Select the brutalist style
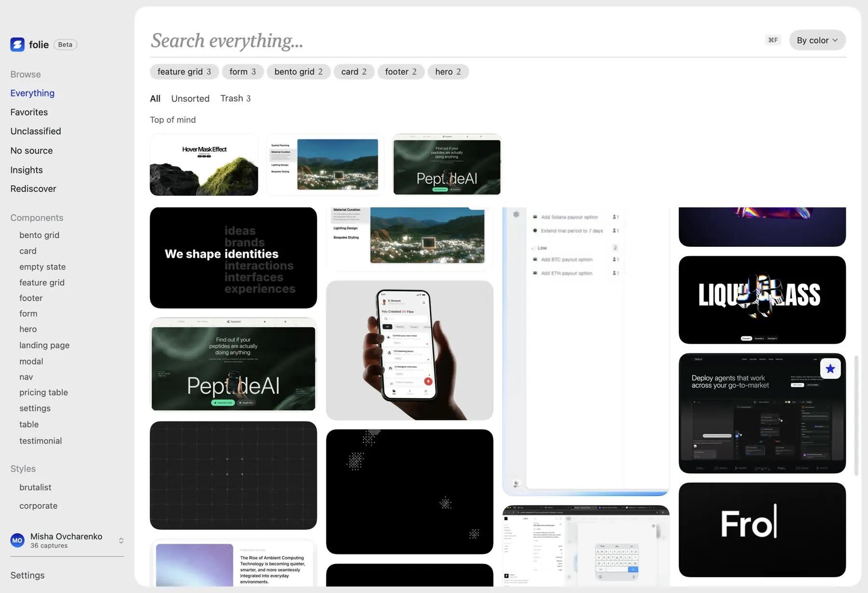The image size is (868, 593). pos(35,487)
